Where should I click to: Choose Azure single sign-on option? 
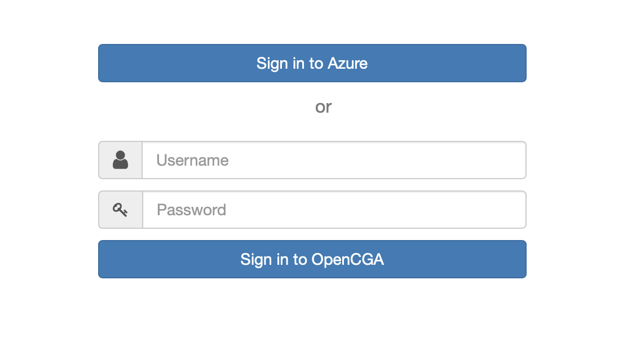[x=312, y=63]
